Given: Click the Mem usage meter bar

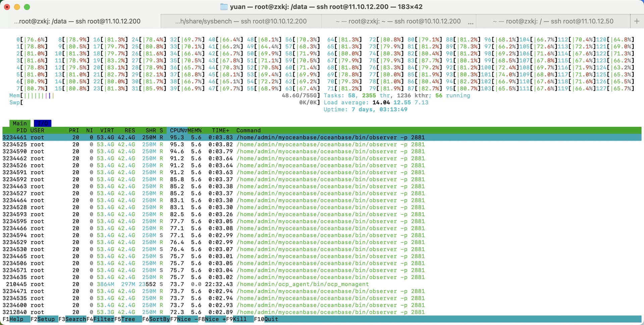Looking at the screenshot, I should click(39, 96).
